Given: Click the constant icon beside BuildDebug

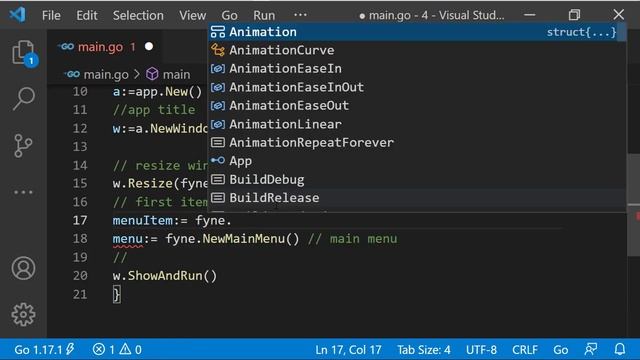Looking at the screenshot, I should coord(218,180).
